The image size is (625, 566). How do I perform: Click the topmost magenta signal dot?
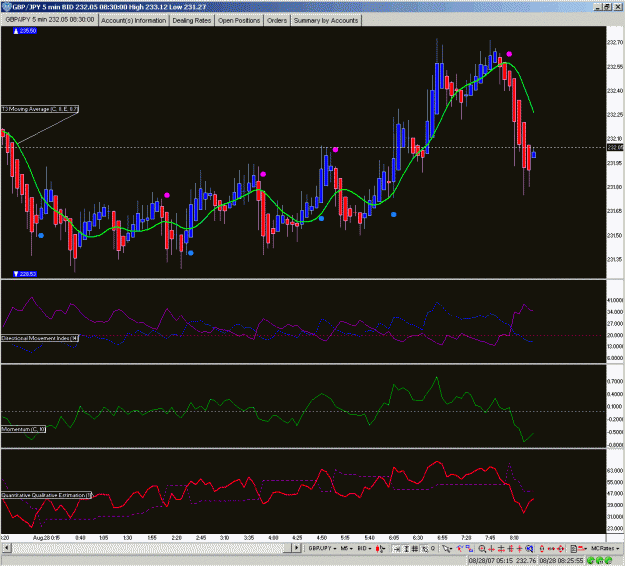(509, 54)
